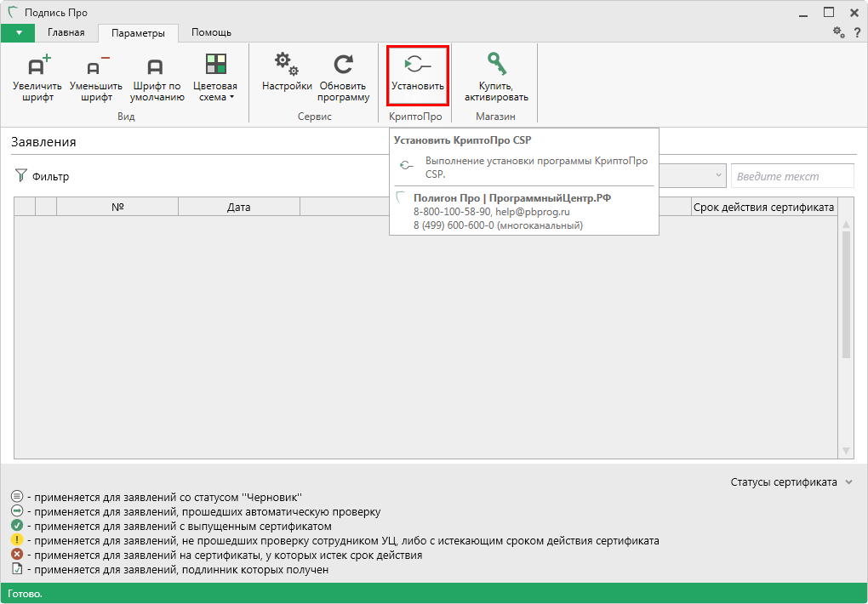The height and width of the screenshot is (604, 868).
Task: Click the Увеличить шрифт ribbon button
Action: (x=37, y=77)
